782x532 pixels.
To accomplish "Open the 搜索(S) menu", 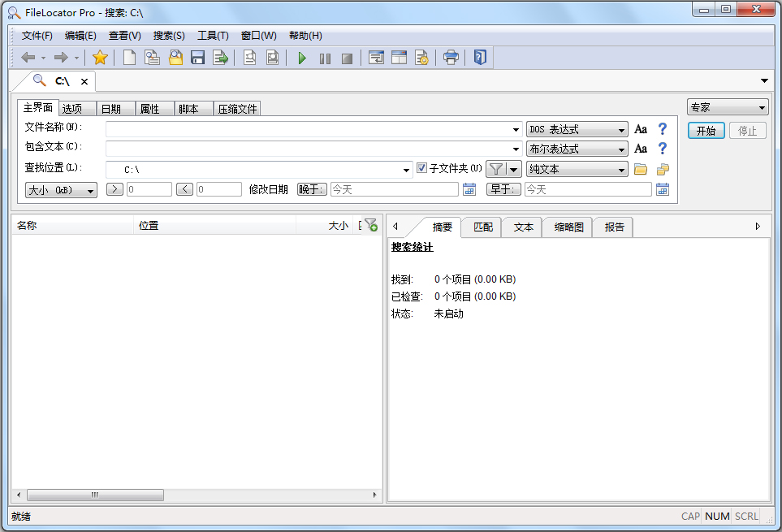I will click(x=169, y=36).
